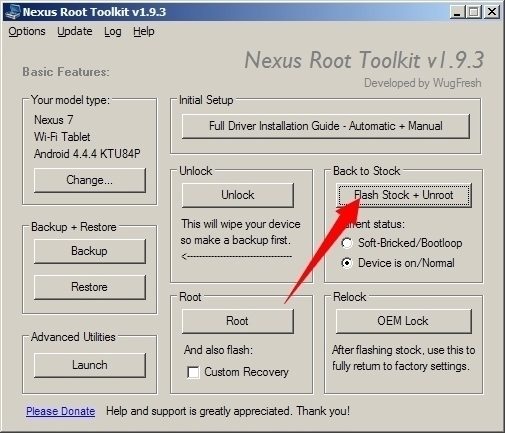Viewport: 505px width, 433px height.
Task: Click the Nexus Root Toolkit title bar icon
Action: click(x=12, y=12)
